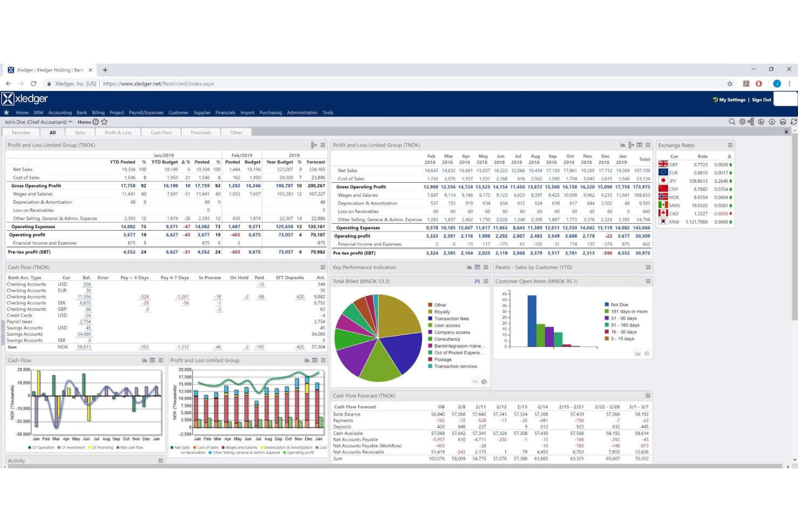Toggle the favorites star next to Home
Screen dimensions: 798x532
point(104,122)
